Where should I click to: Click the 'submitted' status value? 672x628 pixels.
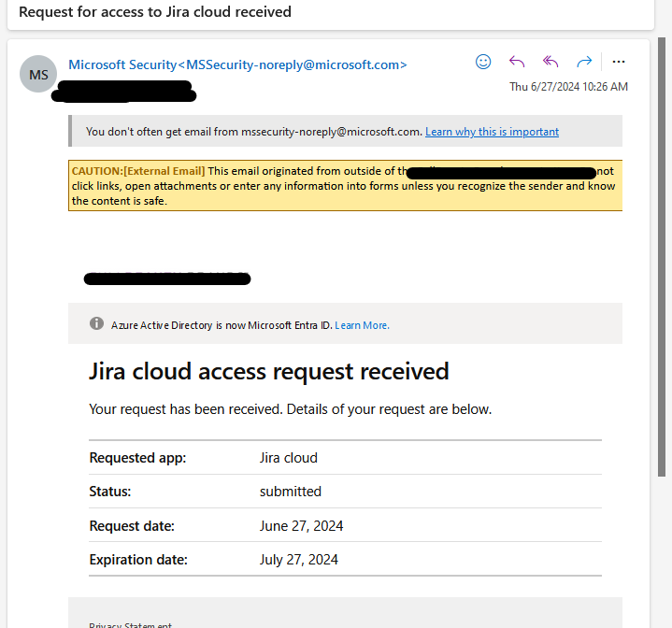click(290, 492)
